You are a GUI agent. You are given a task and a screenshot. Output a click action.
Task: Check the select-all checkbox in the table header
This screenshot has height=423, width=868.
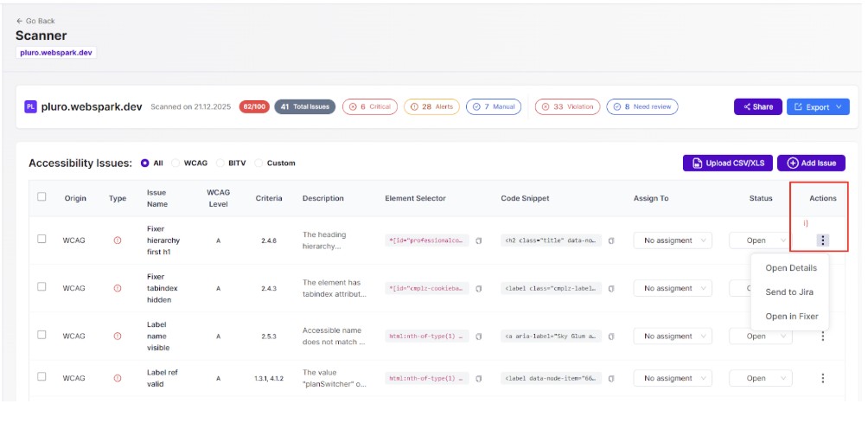[x=41, y=197]
